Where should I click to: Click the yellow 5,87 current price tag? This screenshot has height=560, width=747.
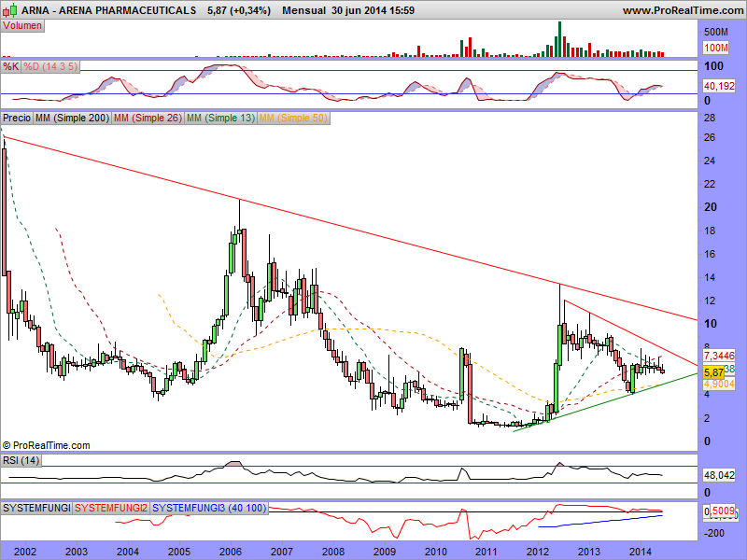point(713,372)
